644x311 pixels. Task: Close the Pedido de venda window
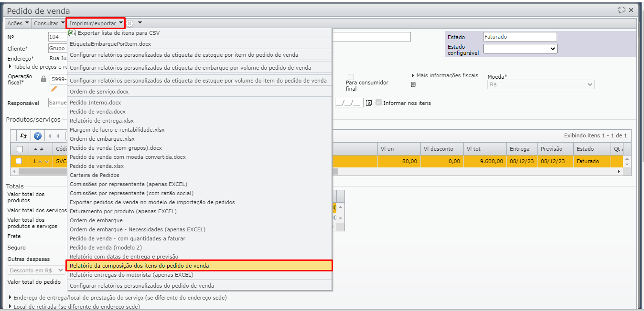pos(631,10)
